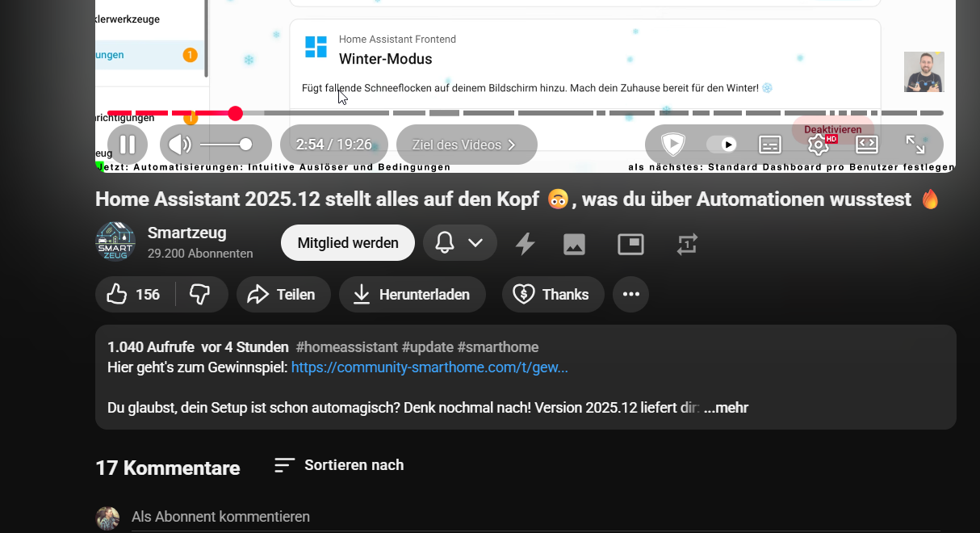980x533 pixels.
Task: Toggle the autoplay switch
Action: click(x=722, y=145)
